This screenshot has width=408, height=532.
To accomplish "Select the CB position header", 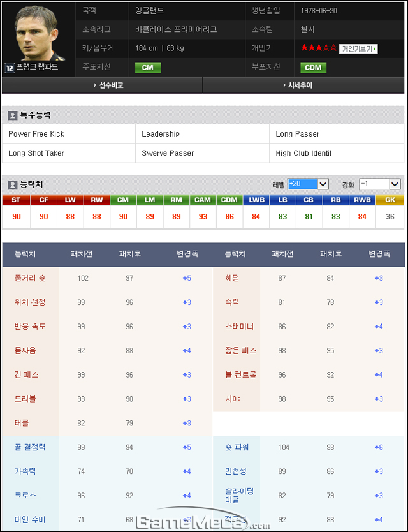I will [309, 200].
